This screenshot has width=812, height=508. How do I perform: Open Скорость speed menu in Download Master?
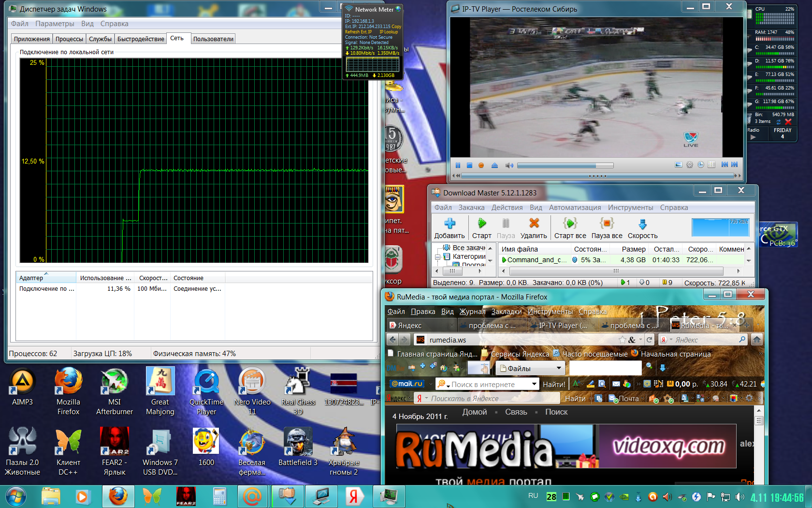pyautogui.click(x=642, y=228)
